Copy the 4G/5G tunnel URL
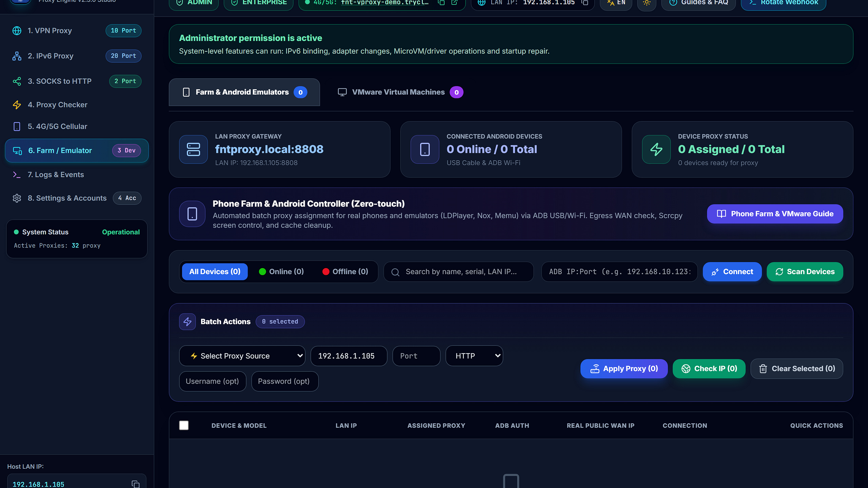 [441, 3]
